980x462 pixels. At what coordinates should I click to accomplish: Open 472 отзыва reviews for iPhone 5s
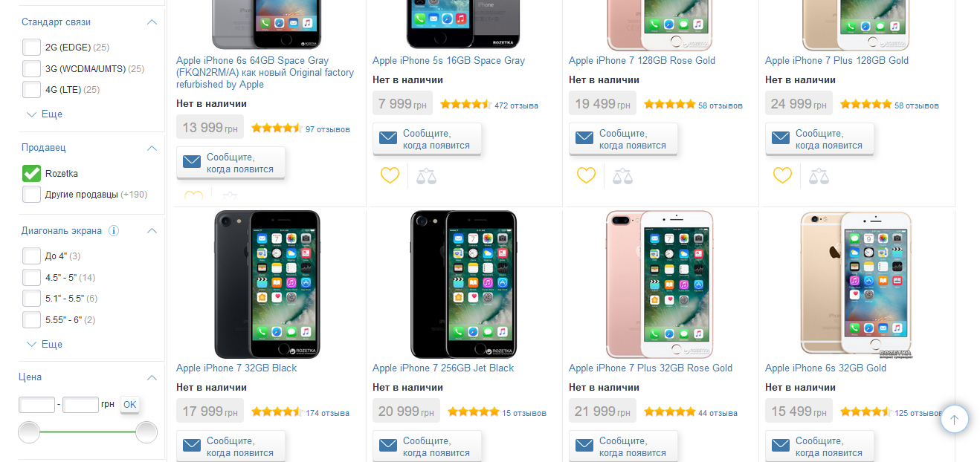(516, 105)
